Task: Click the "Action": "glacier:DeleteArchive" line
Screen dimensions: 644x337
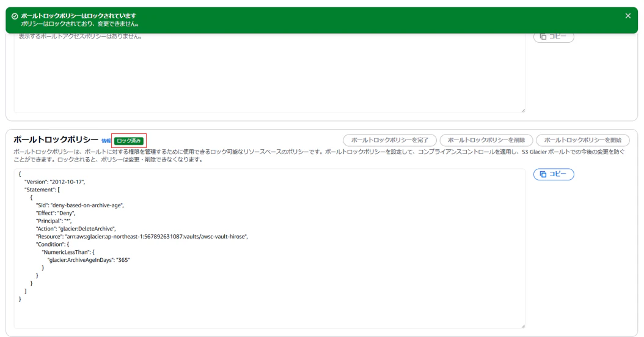Action: [x=76, y=229]
